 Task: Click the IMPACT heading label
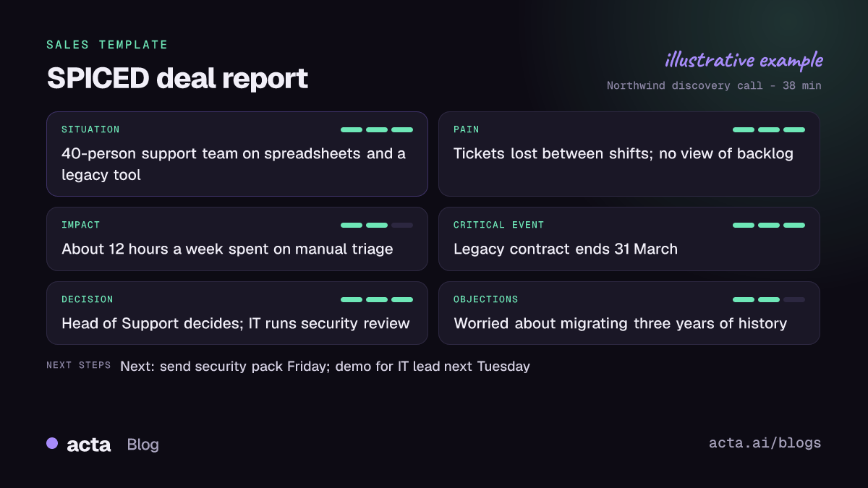pos(81,226)
